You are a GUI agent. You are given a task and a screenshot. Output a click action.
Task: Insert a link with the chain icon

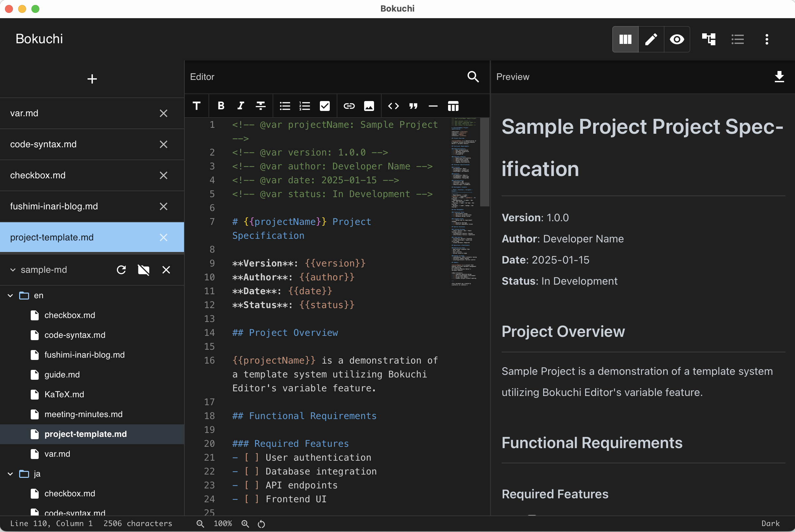[x=349, y=106]
